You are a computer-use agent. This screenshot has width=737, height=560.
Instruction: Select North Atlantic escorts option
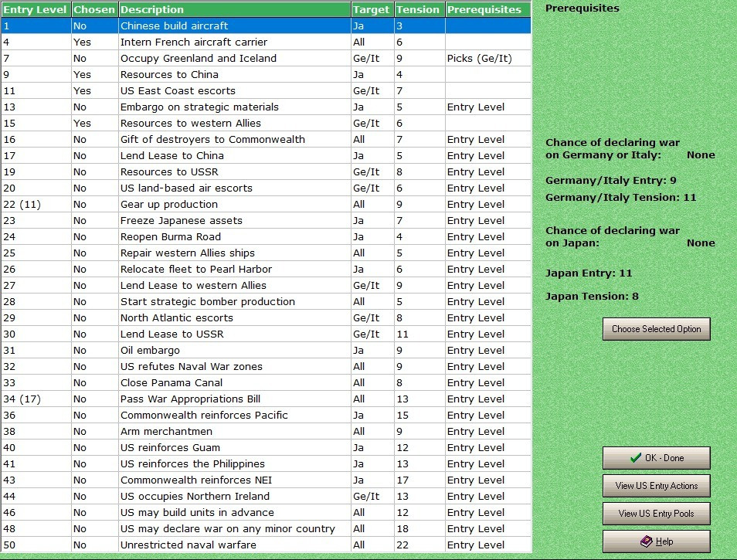coord(266,317)
